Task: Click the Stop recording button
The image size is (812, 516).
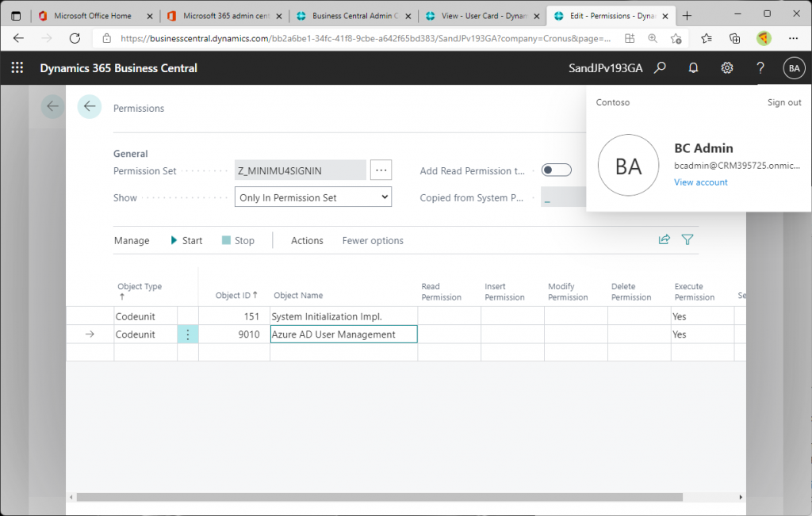Action: [x=238, y=241]
